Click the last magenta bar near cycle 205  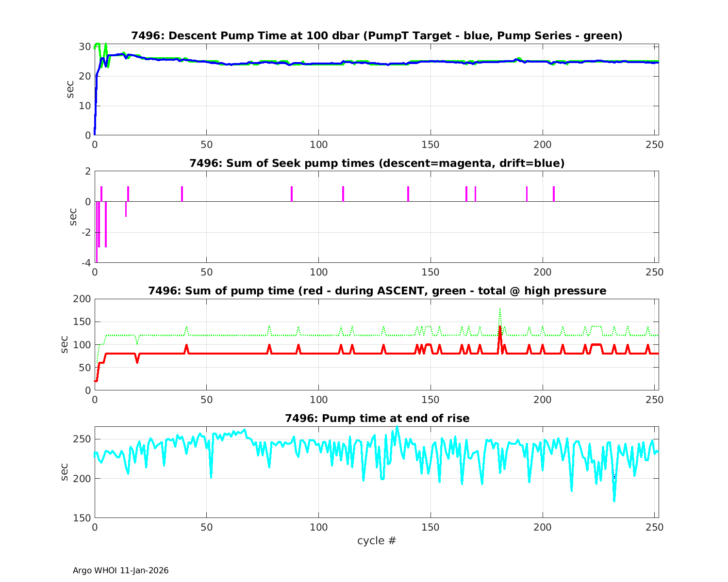tap(554, 194)
